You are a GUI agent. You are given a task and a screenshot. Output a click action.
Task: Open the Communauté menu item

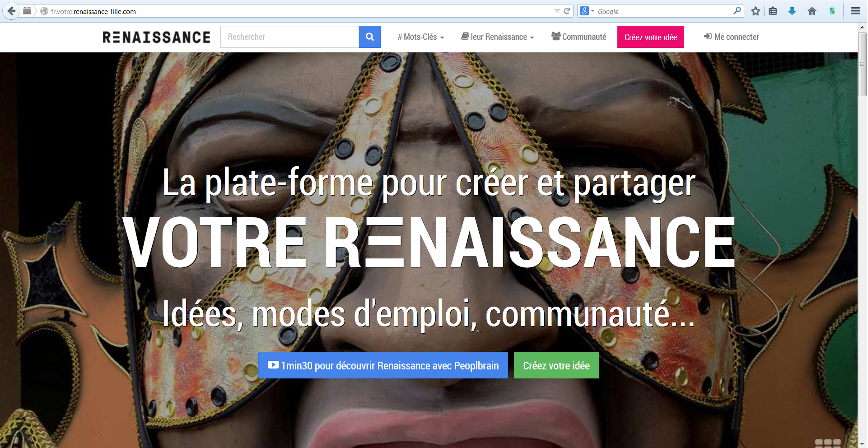(579, 37)
